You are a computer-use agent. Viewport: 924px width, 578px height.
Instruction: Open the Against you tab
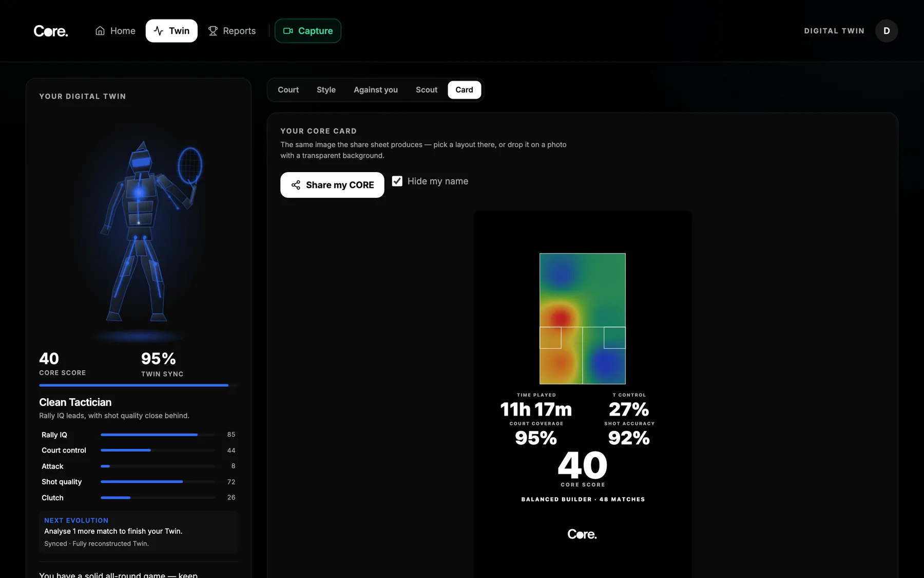(376, 90)
